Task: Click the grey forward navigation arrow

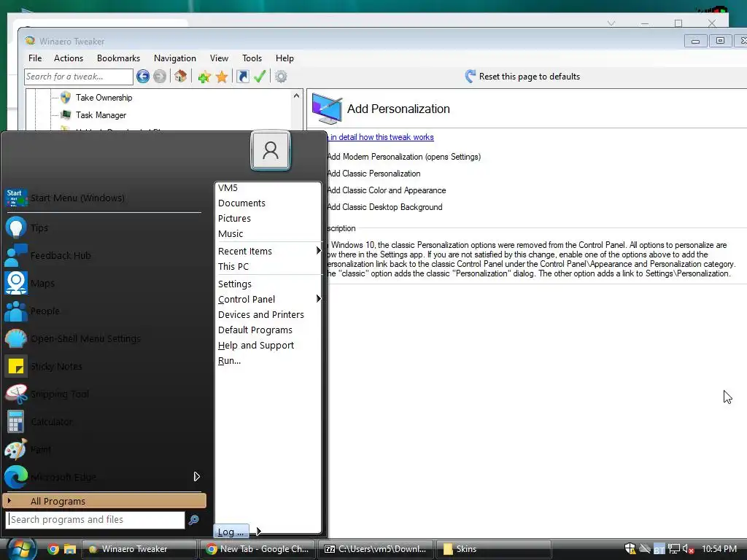Action: (x=160, y=76)
